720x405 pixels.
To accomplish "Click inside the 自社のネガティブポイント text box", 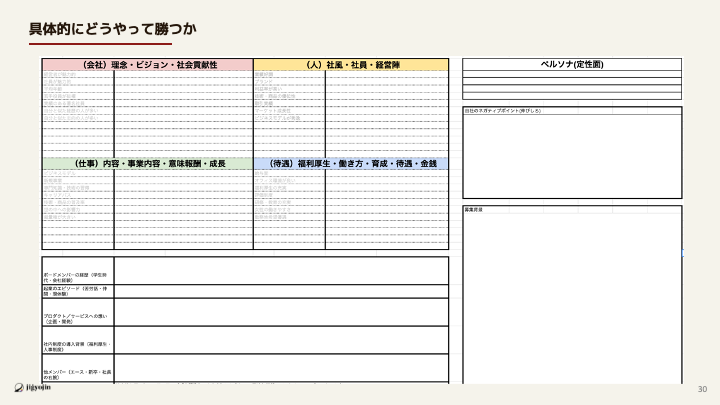I will coord(571,155).
